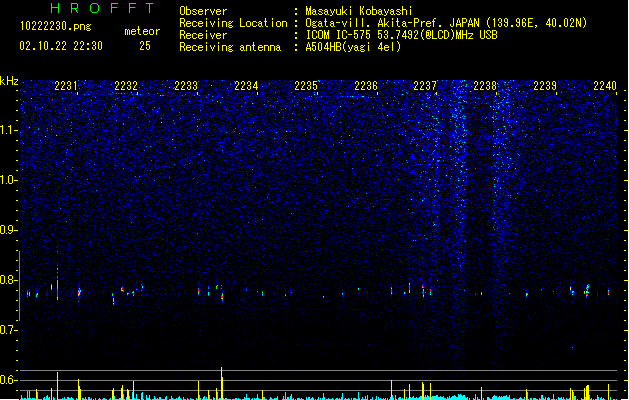Click the meteor label

(x=142, y=31)
